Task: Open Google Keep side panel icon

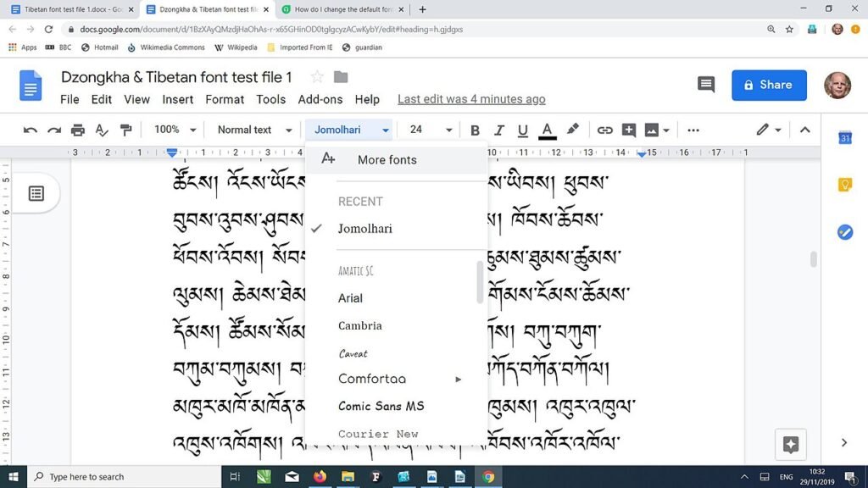Action: click(x=845, y=184)
